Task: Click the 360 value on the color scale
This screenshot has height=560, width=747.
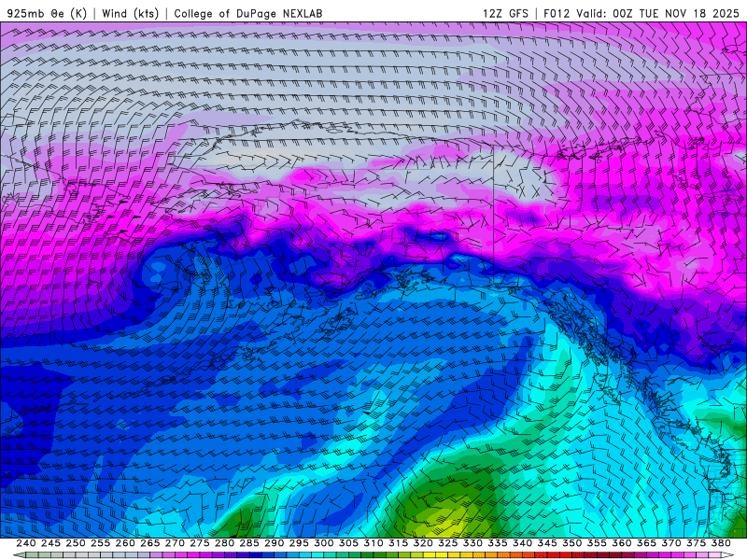Action: (621, 543)
